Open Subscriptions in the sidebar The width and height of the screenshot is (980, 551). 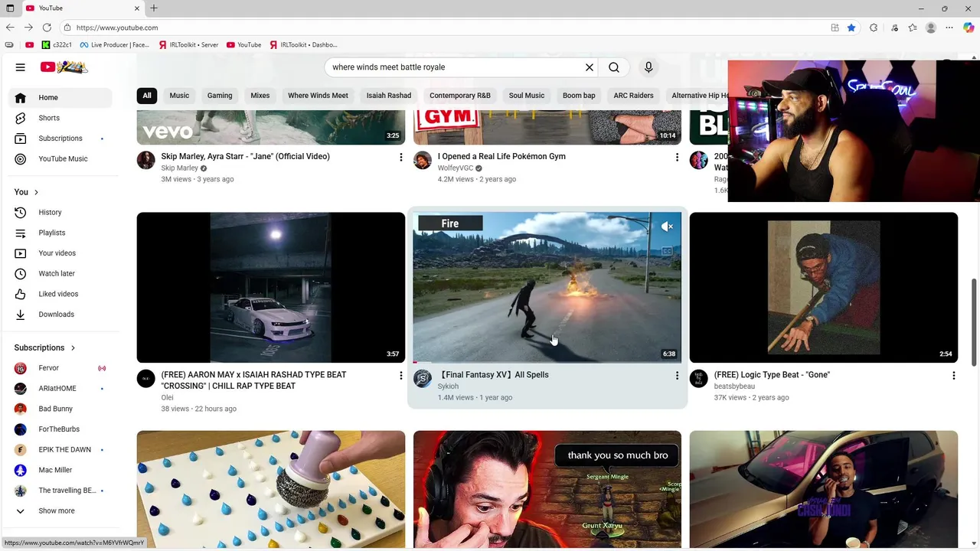point(60,139)
